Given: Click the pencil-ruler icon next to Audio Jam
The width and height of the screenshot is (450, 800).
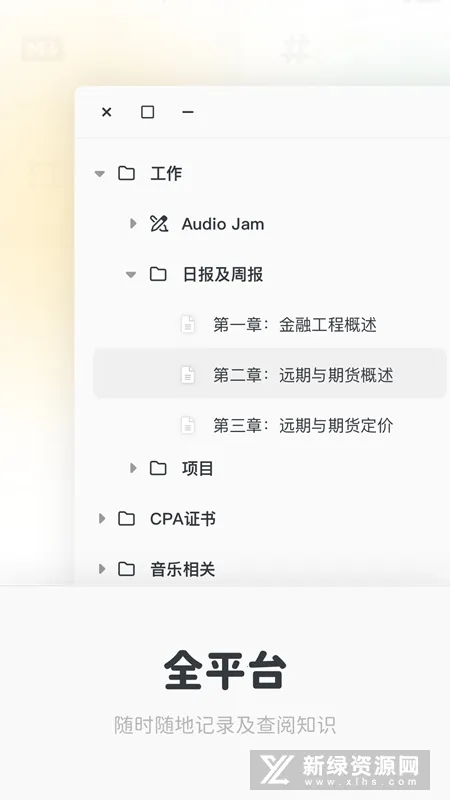Looking at the screenshot, I should 159,223.
